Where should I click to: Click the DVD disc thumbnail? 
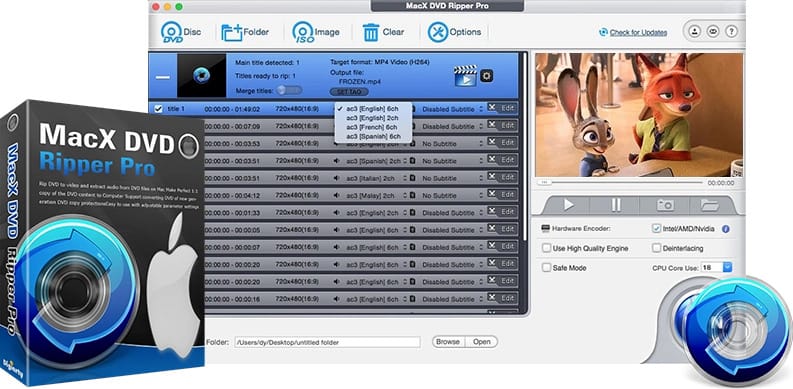click(x=202, y=76)
